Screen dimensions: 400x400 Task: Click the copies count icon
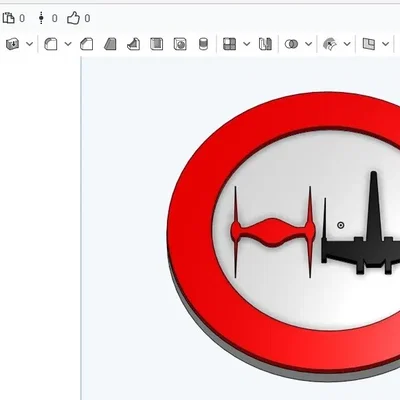point(9,18)
